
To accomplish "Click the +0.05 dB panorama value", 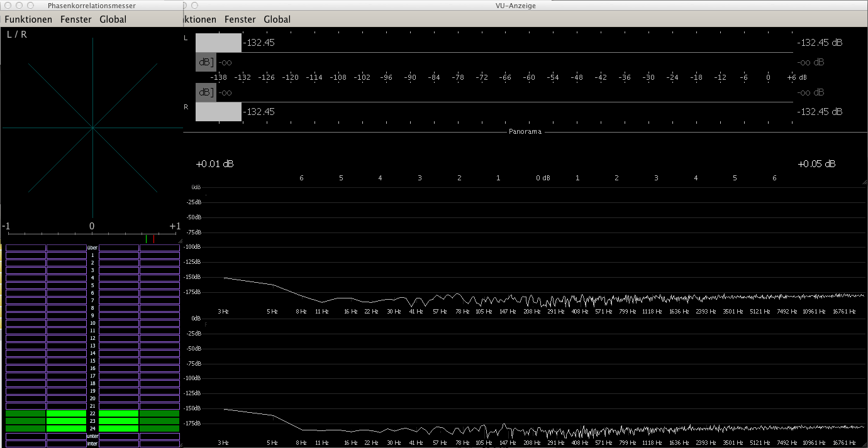I will (x=816, y=164).
